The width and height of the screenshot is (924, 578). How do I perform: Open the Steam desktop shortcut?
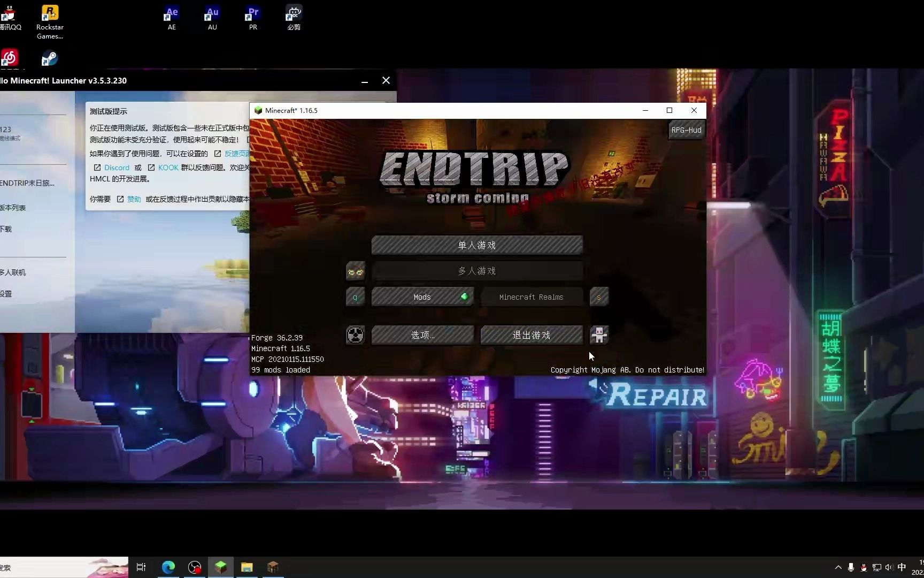(x=49, y=58)
